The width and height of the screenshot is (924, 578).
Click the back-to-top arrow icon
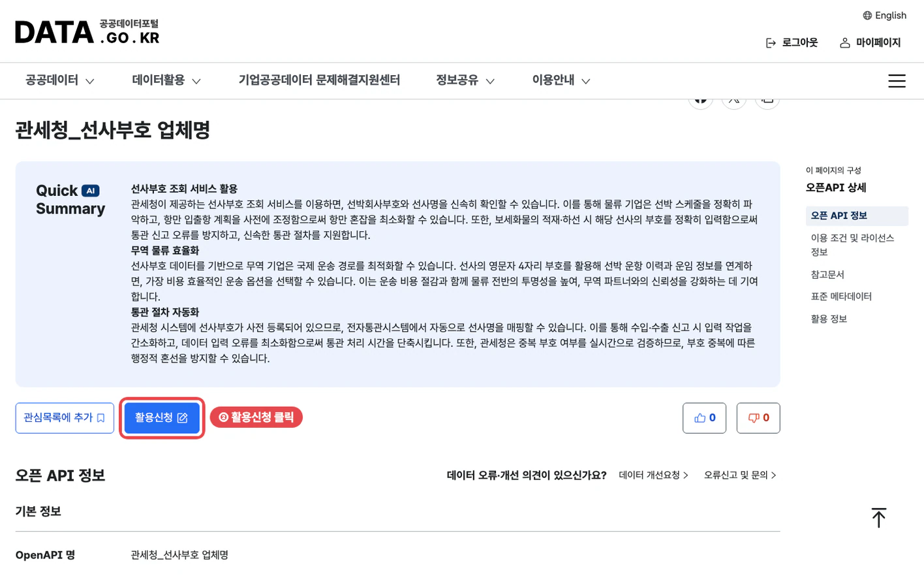pos(879,518)
